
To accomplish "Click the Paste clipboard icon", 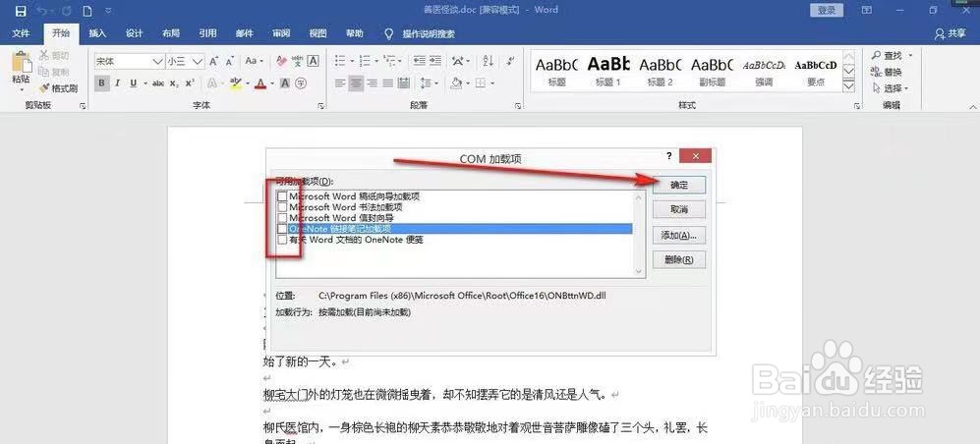I will tap(22, 64).
